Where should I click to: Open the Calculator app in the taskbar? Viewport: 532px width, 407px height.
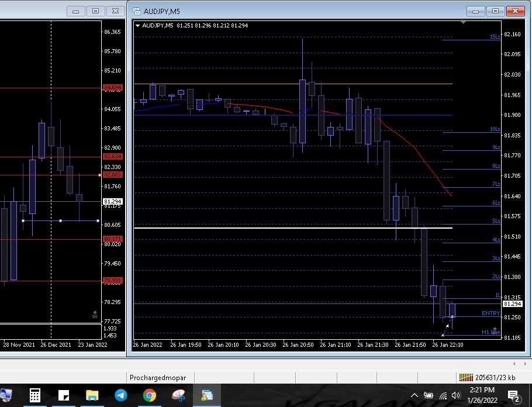click(35, 395)
